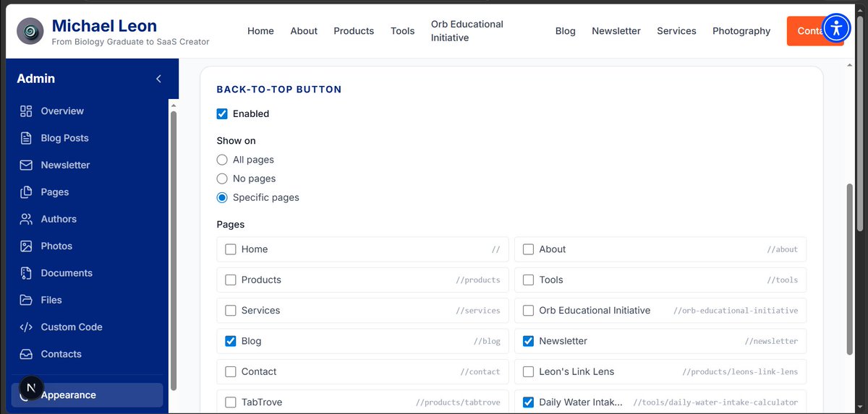Screen dimensions: 868x414
Task: Go to Appearance in the Admin sidebar
Action: point(87,395)
